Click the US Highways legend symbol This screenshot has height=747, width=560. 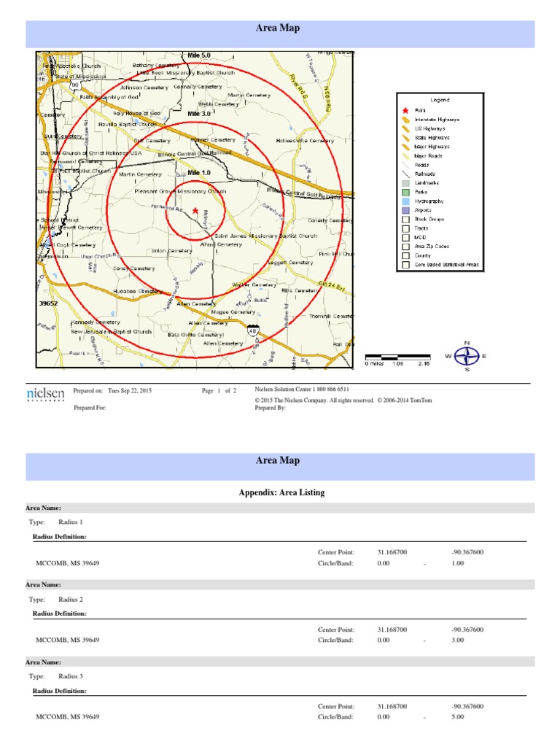[x=405, y=128]
